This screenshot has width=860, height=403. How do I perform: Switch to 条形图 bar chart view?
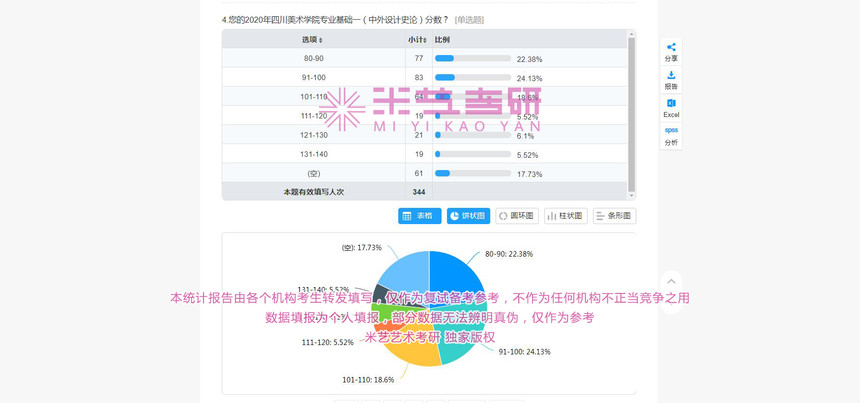pos(615,216)
